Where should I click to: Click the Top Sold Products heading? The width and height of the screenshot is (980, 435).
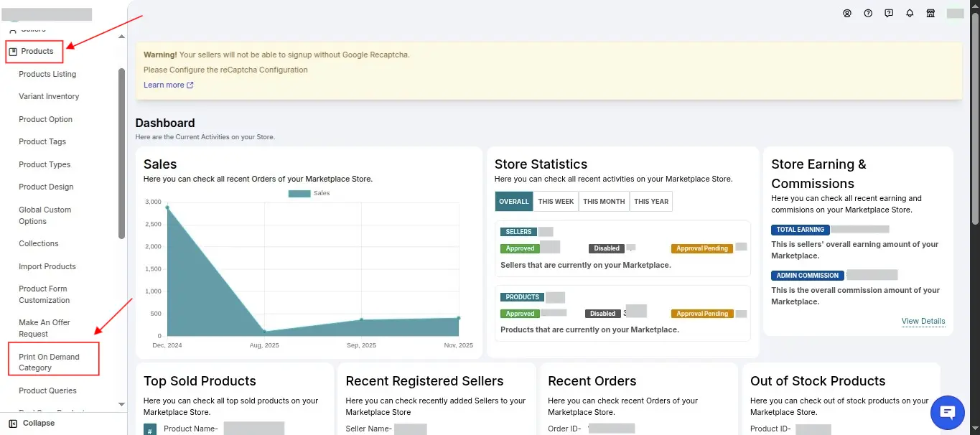pyautogui.click(x=200, y=381)
